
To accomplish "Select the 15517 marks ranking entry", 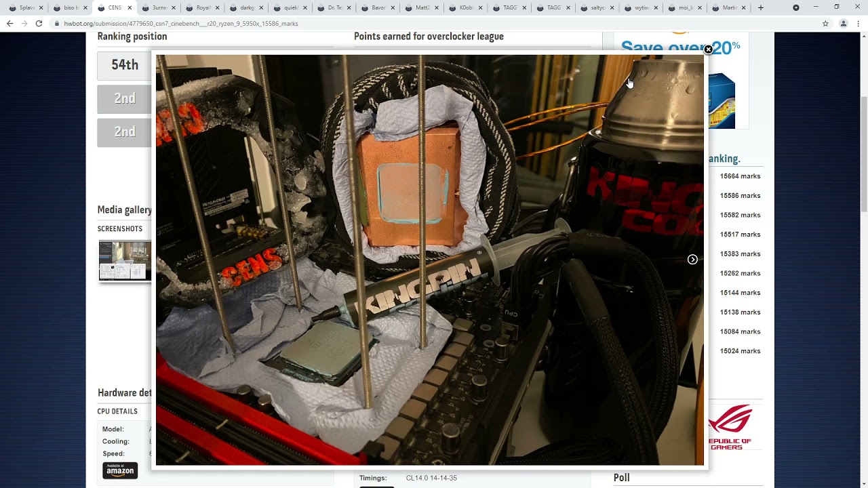I will click(740, 235).
